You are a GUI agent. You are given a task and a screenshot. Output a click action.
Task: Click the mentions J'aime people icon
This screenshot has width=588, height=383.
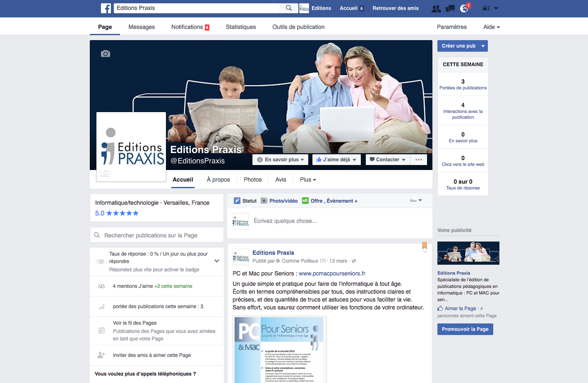coord(101,286)
